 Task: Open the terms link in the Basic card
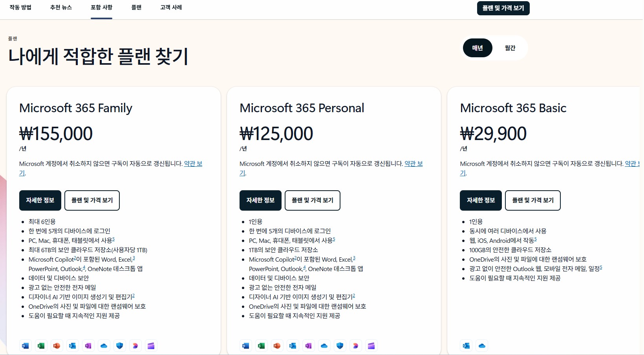click(632, 164)
